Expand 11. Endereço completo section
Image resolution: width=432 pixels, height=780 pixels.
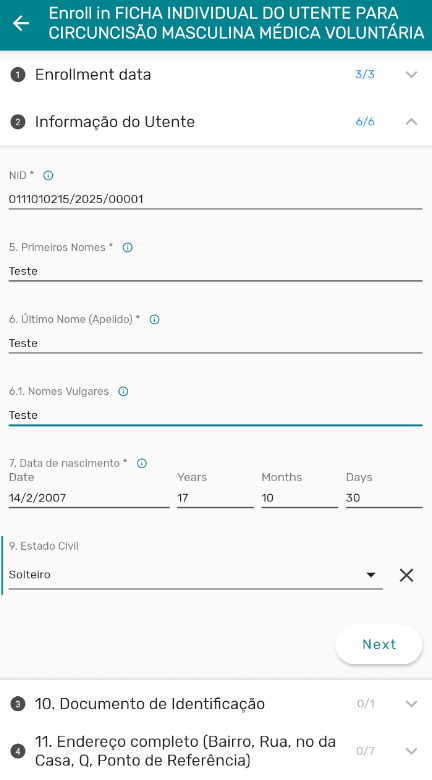click(x=411, y=751)
